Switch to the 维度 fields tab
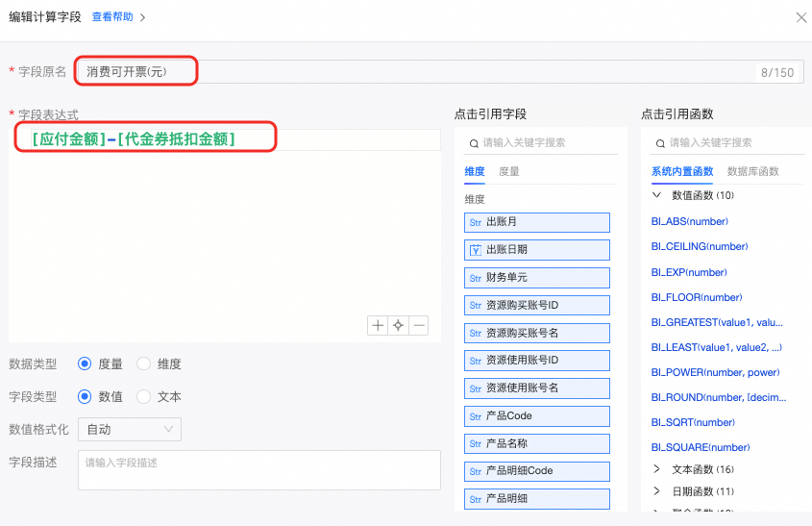Image resolution: width=812 pixels, height=526 pixels. (475, 171)
